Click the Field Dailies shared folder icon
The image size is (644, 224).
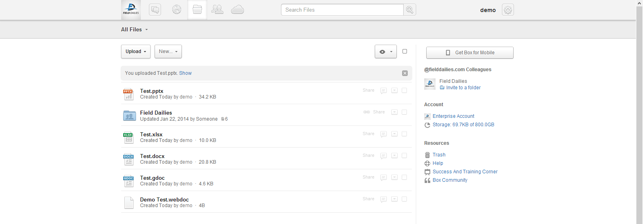(129, 116)
